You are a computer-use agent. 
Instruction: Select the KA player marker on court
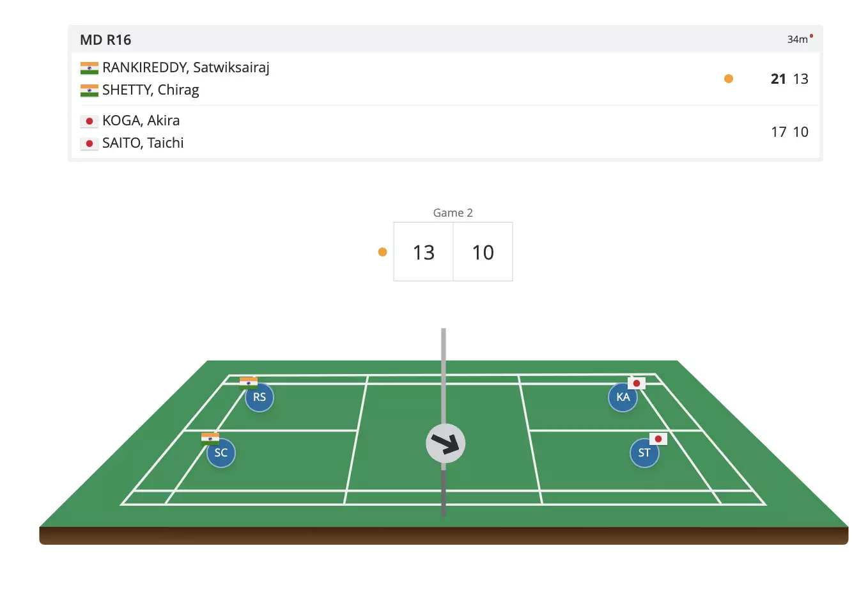click(623, 398)
